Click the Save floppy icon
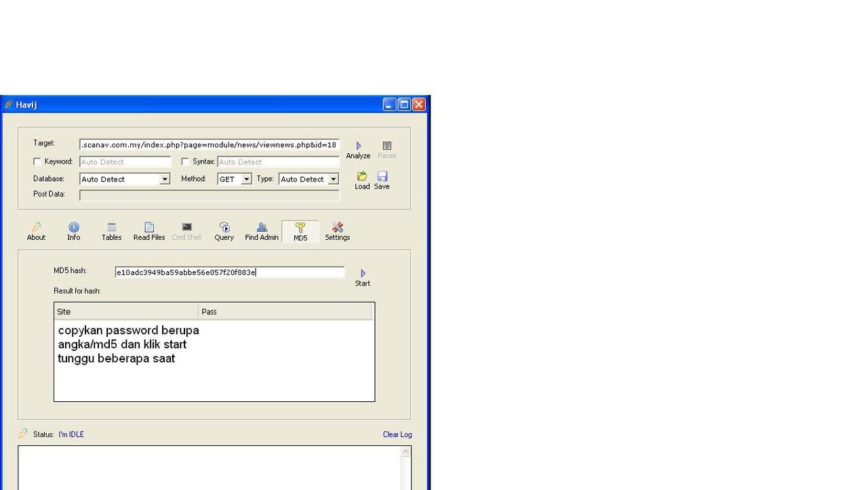This screenshot has height=490, width=868. coord(382,176)
